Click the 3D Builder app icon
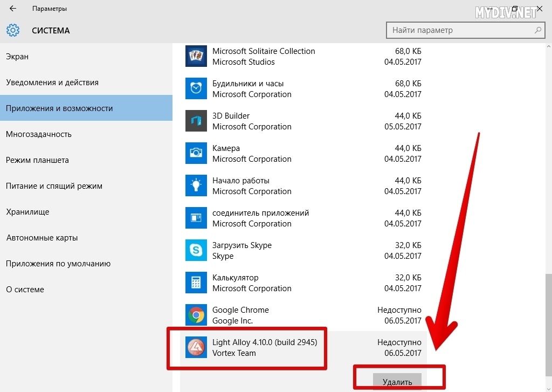Viewport: 552px width, 392px height. (196, 121)
